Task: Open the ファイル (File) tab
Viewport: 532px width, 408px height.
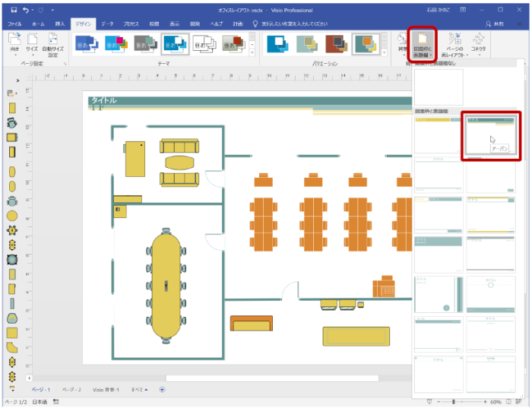Action: (x=14, y=24)
